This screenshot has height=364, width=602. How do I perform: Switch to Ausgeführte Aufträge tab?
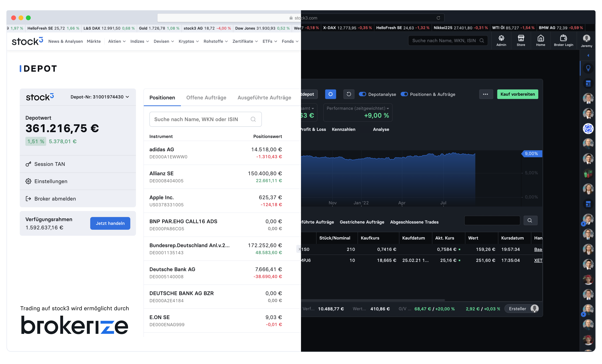[x=264, y=98]
